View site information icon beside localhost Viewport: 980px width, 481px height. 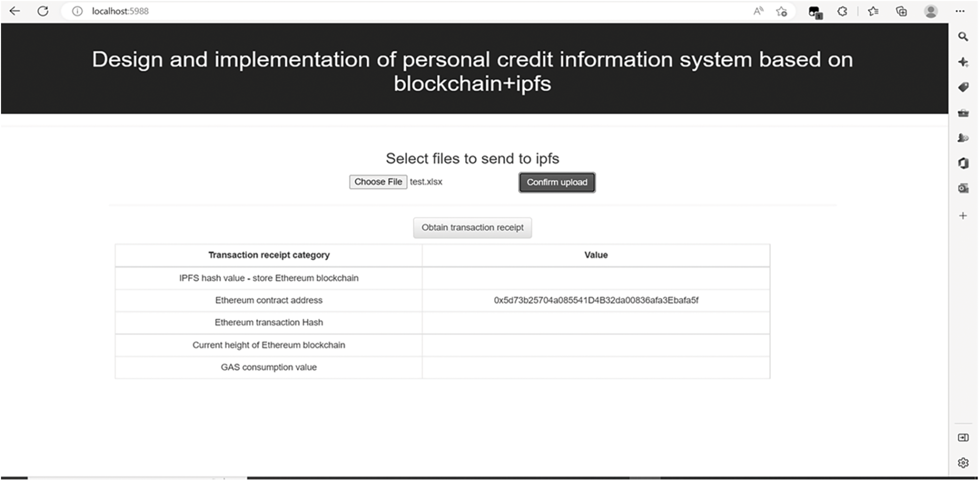point(77,11)
